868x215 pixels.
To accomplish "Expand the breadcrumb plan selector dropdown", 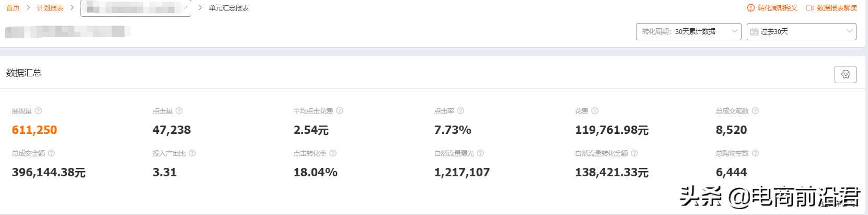I will point(136,8).
